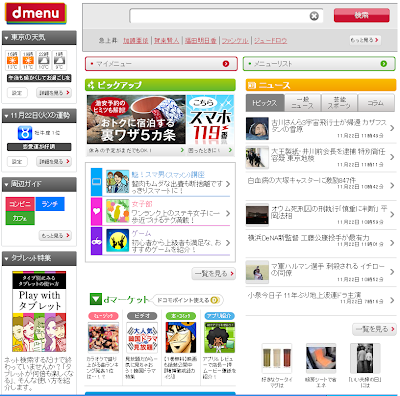This screenshot has height=396, width=400.
Task: Open 大王製紙・井川前会長を逮捕 news headline
Action: click(x=328, y=155)
